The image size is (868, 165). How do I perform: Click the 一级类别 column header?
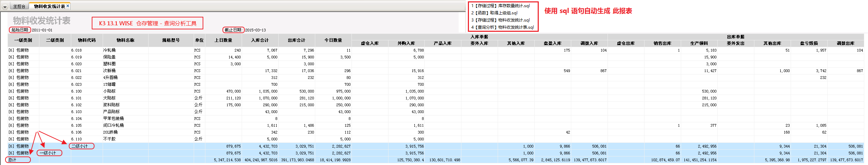click(23, 40)
